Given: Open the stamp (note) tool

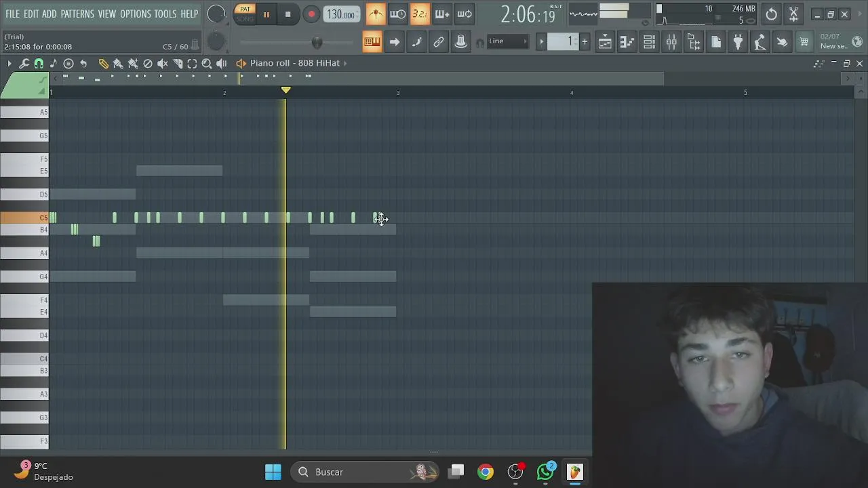Looking at the screenshot, I should point(54,63).
